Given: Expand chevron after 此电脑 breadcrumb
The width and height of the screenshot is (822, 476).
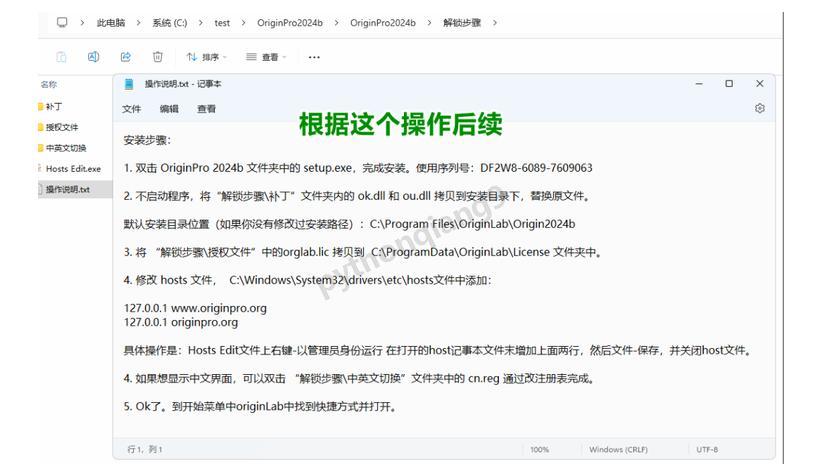Looking at the screenshot, I should 138,23.
